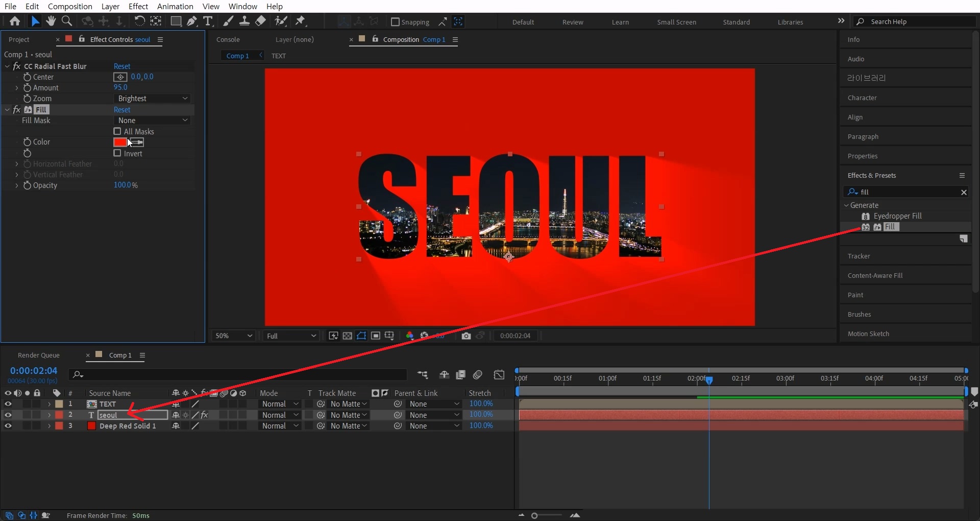Open the Zoom type Brightest dropdown
This screenshot has height=521, width=980.
pyautogui.click(x=152, y=99)
